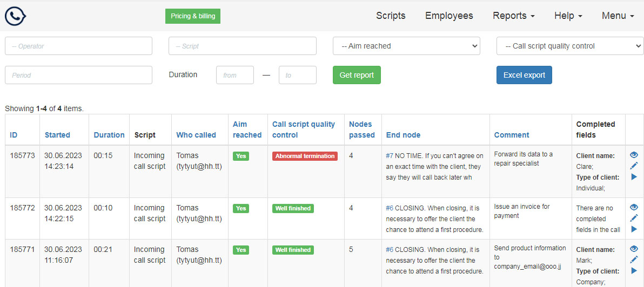Open Call script quality control filter dropdown
The image size is (644, 287).
(570, 46)
